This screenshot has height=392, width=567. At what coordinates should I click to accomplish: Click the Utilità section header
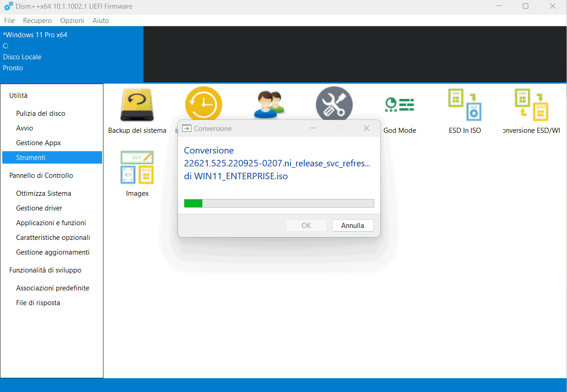tap(18, 96)
